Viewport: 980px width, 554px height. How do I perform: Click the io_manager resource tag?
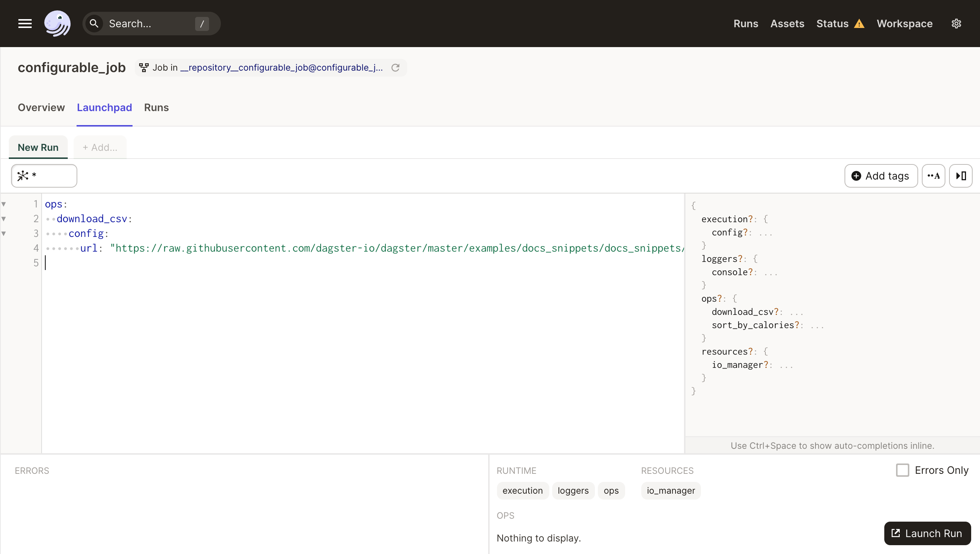pyautogui.click(x=671, y=490)
